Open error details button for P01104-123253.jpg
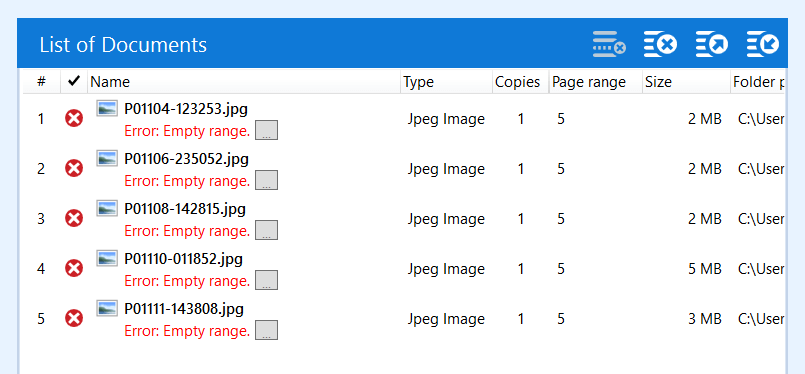This screenshot has height=374, width=805. pos(266,130)
